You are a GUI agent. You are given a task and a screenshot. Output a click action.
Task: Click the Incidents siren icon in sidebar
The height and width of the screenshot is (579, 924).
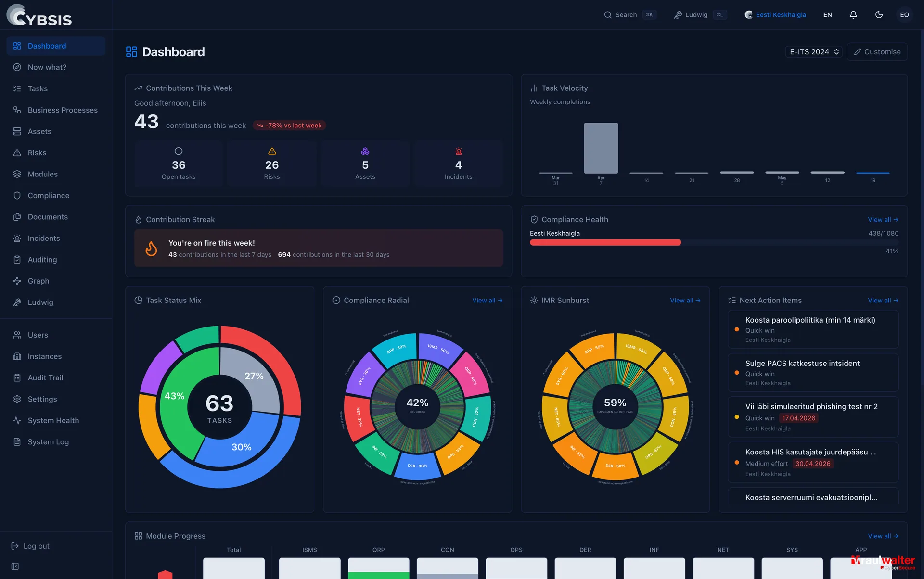17,239
